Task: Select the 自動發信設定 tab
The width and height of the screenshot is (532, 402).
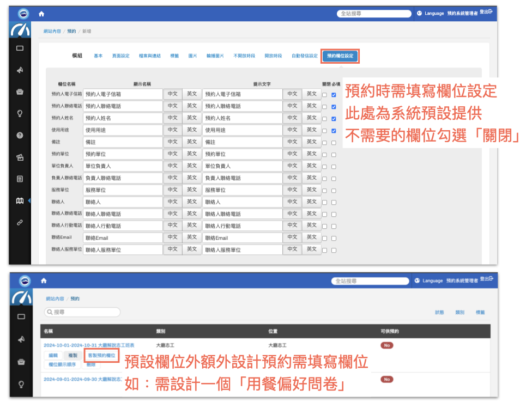Action: (304, 56)
